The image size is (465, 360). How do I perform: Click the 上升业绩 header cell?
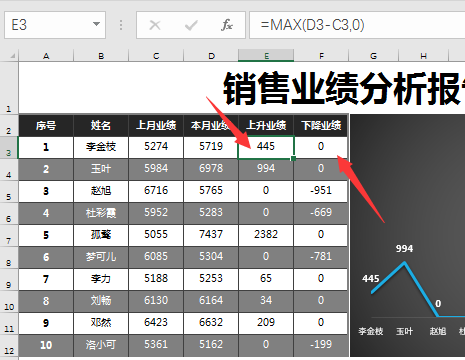[x=266, y=125]
